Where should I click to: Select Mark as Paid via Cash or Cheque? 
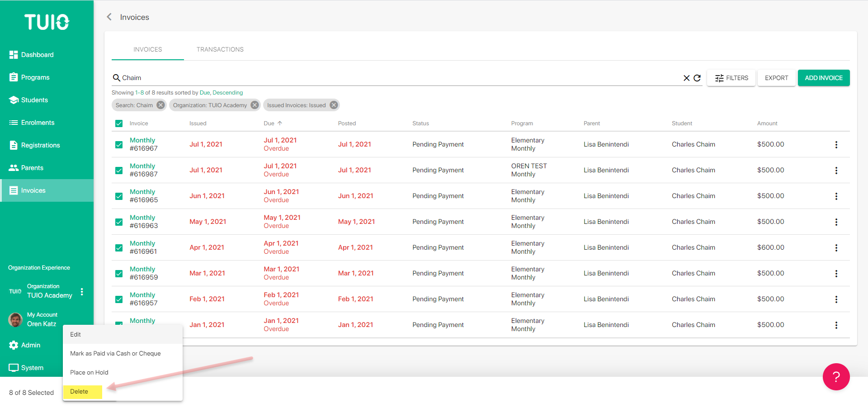(123, 353)
